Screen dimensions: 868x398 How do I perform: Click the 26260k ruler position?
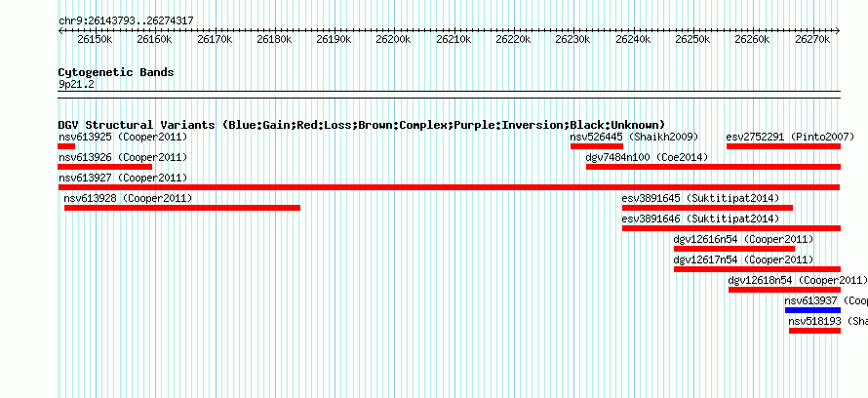[x=752, y=39]
